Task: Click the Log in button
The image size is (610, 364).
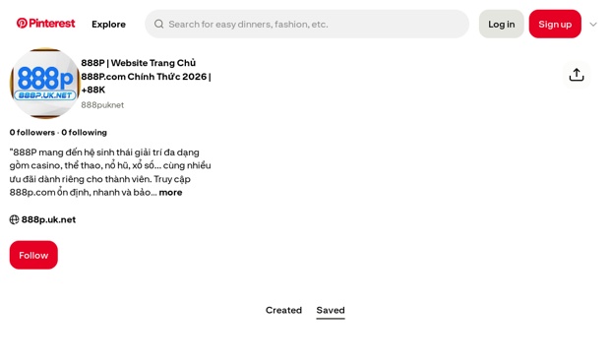Action: point(501,25)
